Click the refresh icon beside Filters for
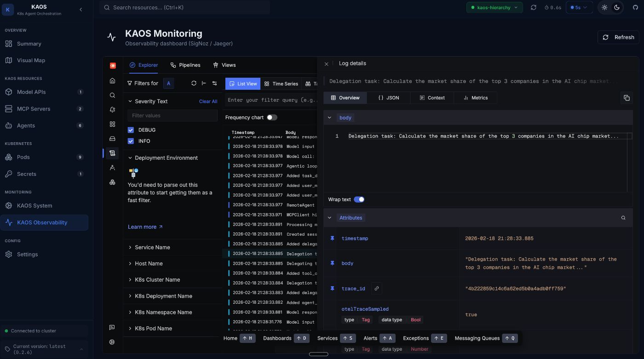This screenshot has width=644, height=359. [194, 83]
